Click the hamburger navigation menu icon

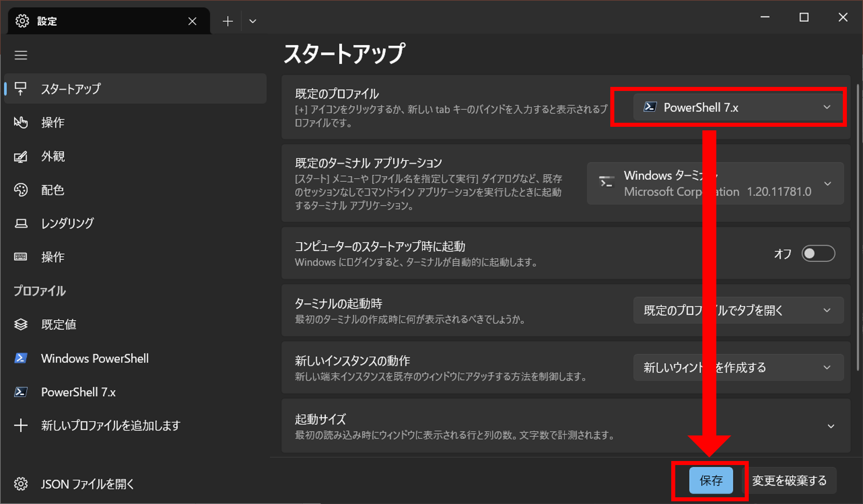[21, 55]
